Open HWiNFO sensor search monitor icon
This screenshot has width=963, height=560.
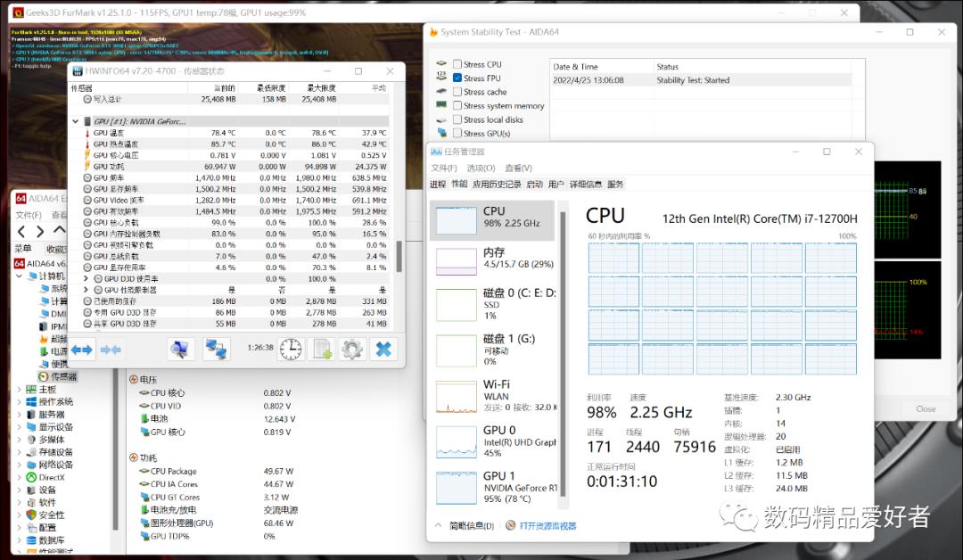(x=180, y=350)
